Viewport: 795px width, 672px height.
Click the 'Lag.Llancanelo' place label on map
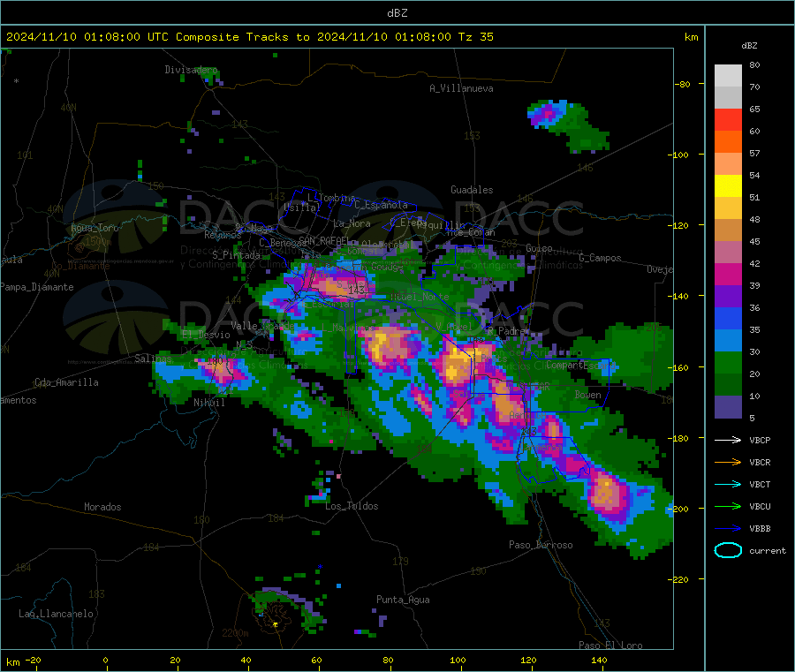coord(56,614)
